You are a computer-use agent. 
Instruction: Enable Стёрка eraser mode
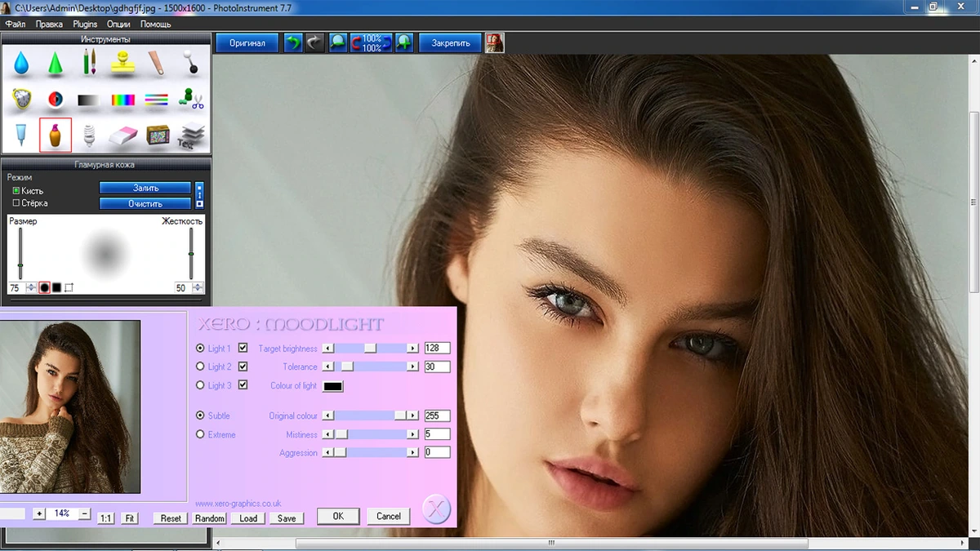pos(16,203)
